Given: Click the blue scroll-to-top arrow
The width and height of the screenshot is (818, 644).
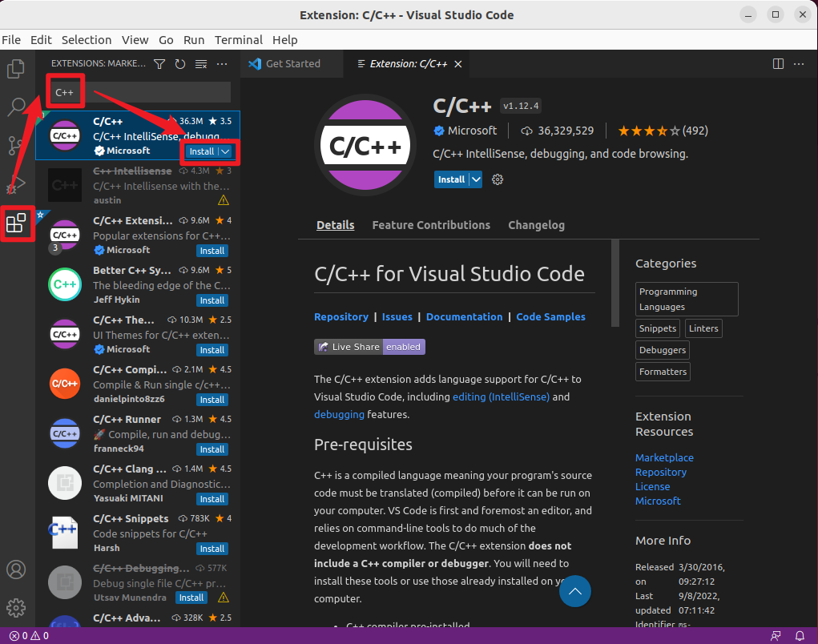Looking at the screenshot, I should tap(575, 591).
